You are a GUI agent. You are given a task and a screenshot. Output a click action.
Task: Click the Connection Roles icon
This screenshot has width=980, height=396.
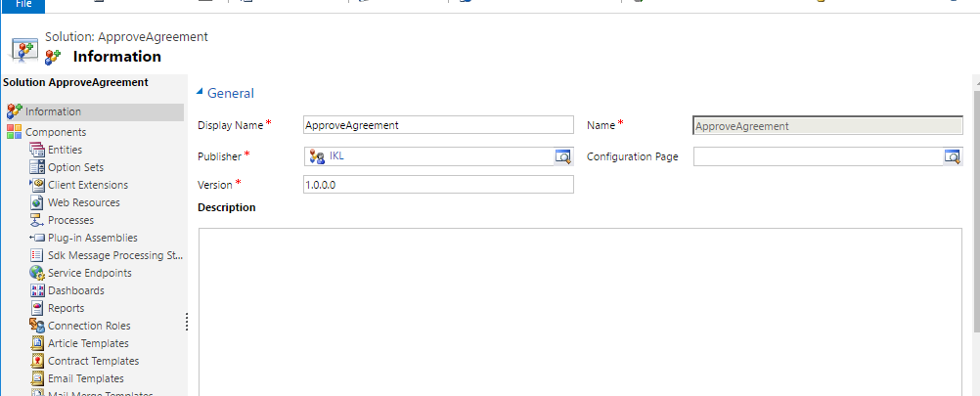click(x=37, y=326)
